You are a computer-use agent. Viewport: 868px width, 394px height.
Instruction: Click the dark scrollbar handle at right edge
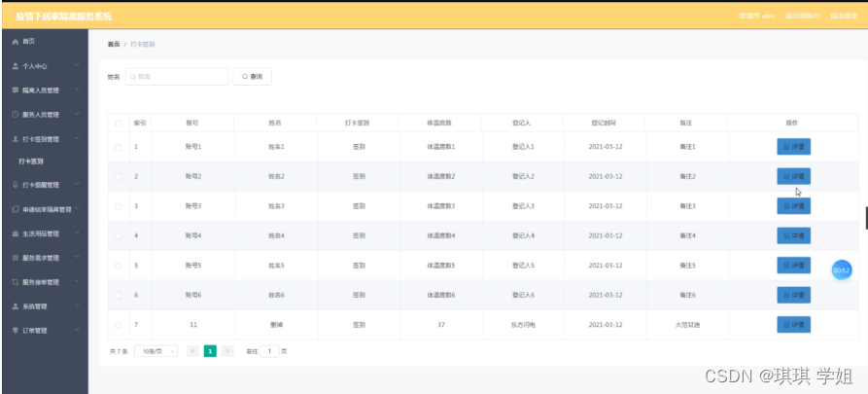[x=866, y=218]
